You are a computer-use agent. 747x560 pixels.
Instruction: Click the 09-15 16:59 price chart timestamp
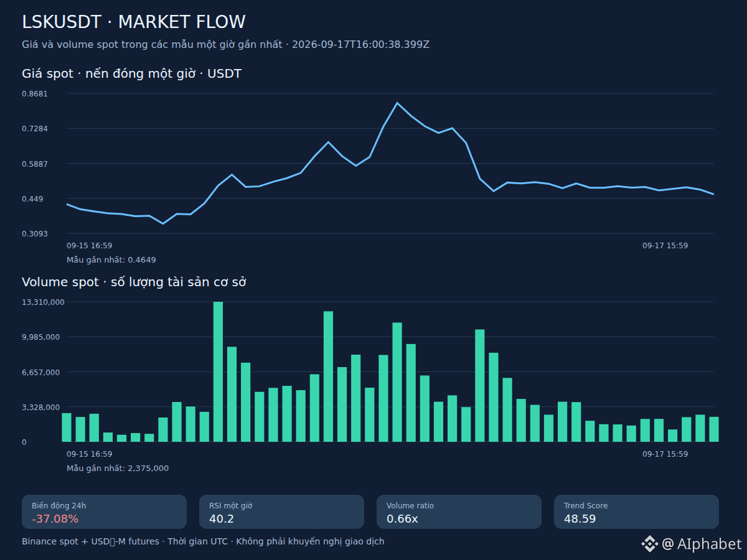coord(89,246)
